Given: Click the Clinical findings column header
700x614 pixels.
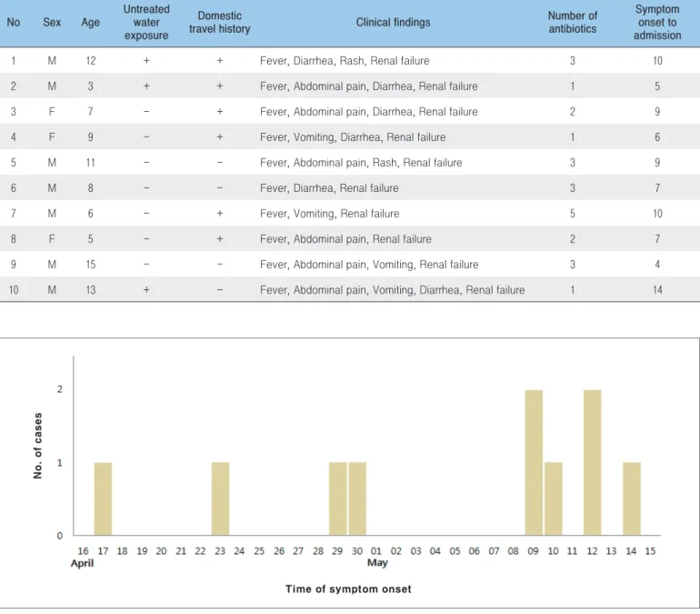Looking at the screenshot, I should 393,23.
